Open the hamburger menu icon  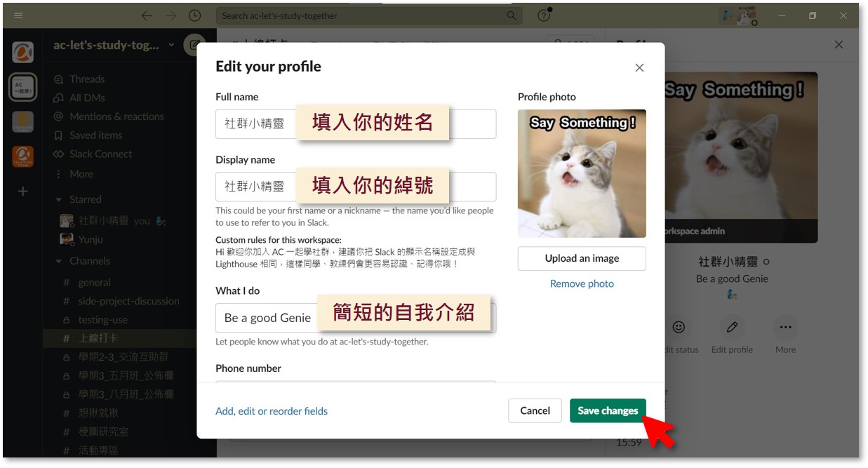click(18, 15)
